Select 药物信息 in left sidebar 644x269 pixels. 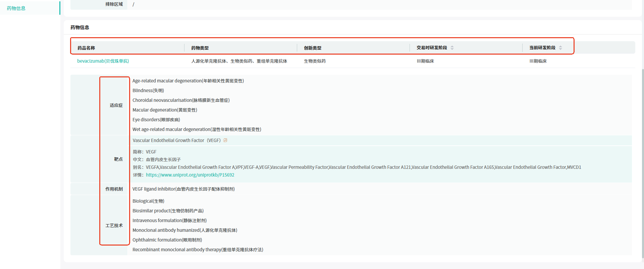pos(16,8)
